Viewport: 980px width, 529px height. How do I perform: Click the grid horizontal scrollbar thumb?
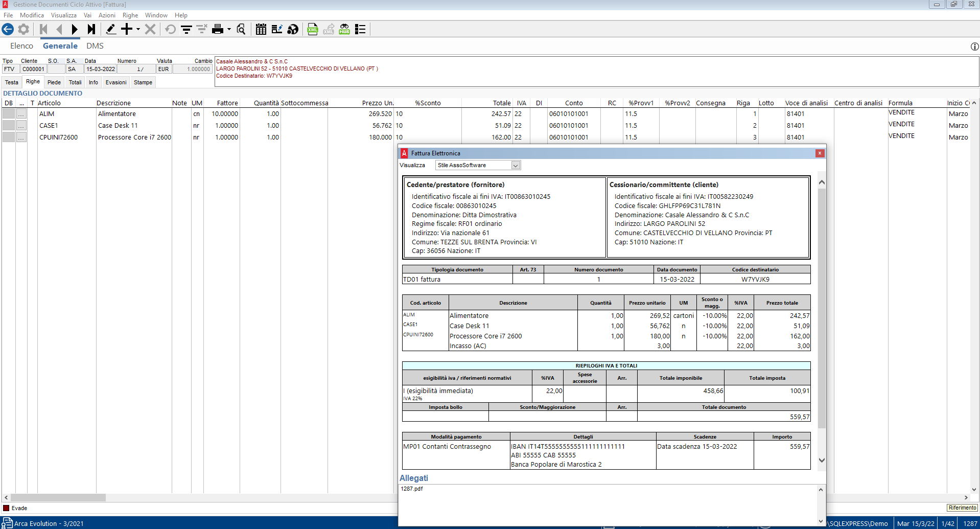point(58,497)
